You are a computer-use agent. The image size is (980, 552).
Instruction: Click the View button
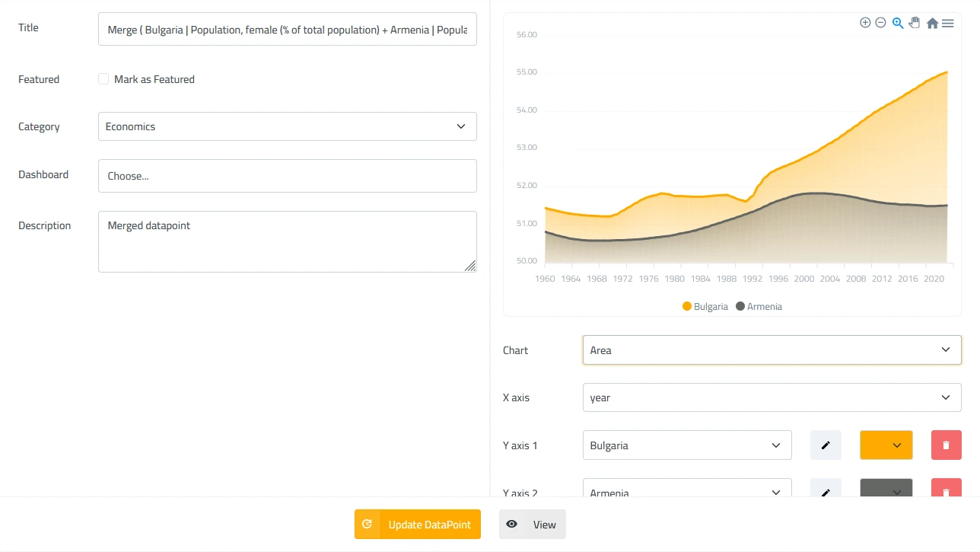[533, 525]
